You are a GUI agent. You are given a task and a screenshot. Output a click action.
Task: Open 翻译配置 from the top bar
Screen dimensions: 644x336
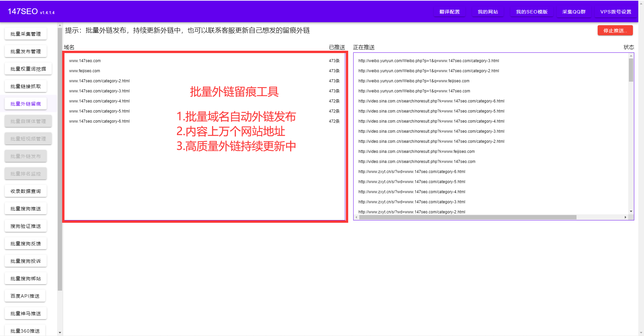pos(450,11)
